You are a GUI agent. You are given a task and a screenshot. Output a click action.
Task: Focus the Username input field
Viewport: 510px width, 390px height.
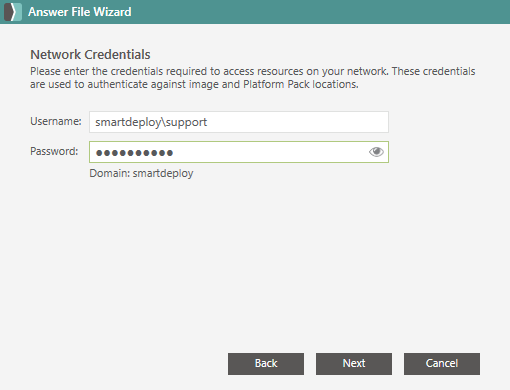point(239,122)
